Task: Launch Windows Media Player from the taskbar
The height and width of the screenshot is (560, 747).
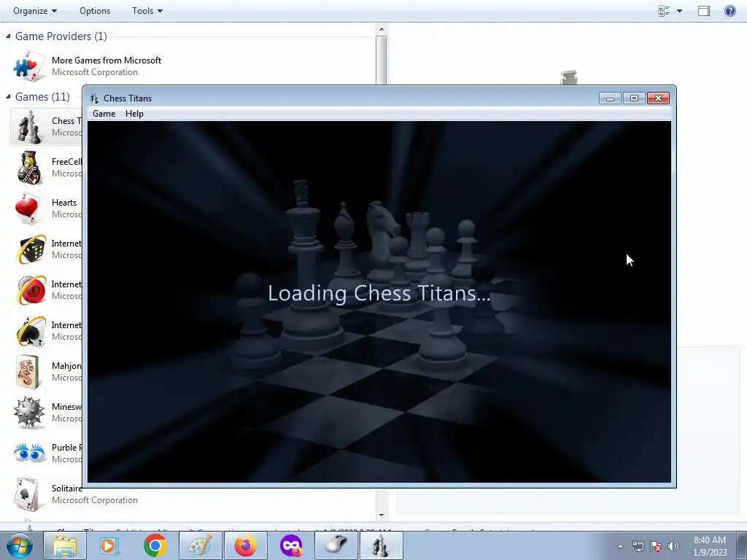Action: (x=109, y=545)
